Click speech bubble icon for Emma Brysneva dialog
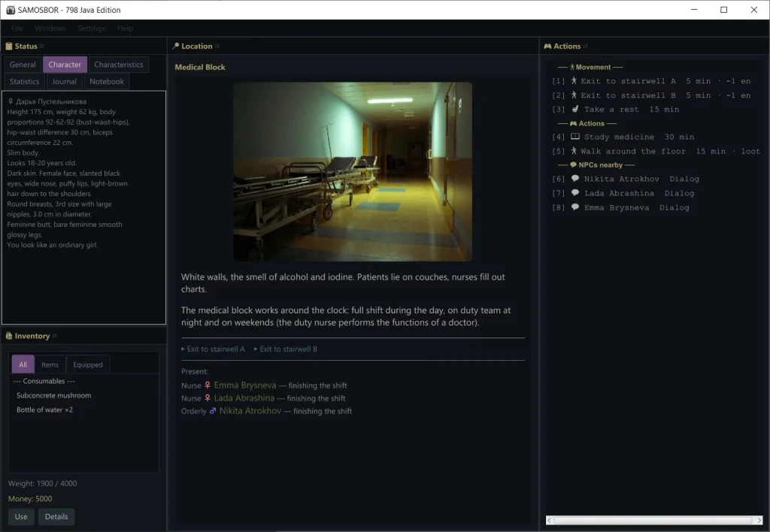This screenshot has width=770, height=532. coord(575,207)
